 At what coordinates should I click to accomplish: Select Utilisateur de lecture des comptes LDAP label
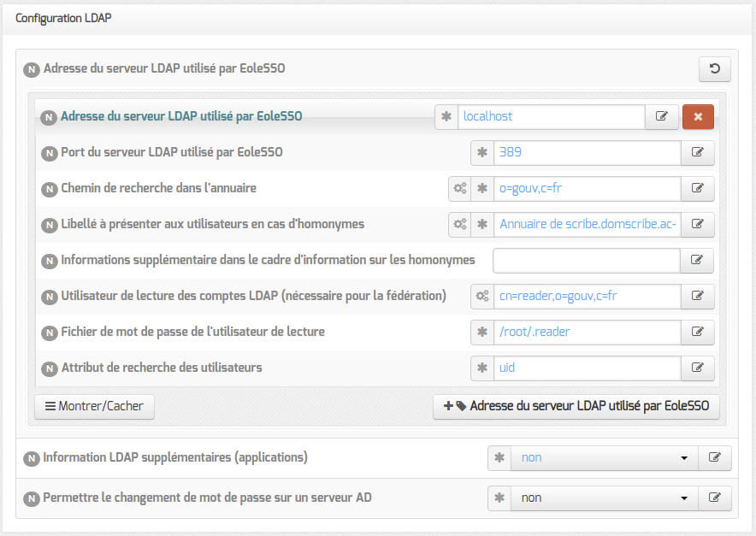(254, 296)
